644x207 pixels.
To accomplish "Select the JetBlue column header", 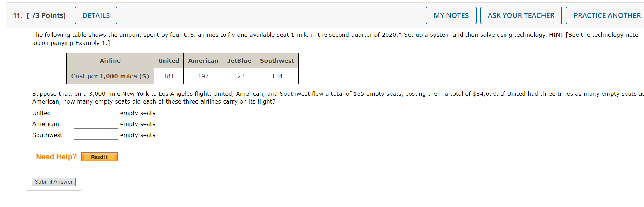I will [x=239, y=60].
